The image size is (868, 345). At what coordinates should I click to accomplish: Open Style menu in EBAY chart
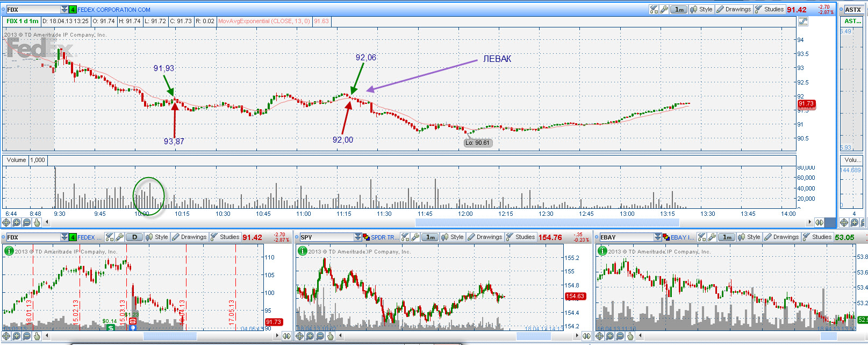coord(749,237)
